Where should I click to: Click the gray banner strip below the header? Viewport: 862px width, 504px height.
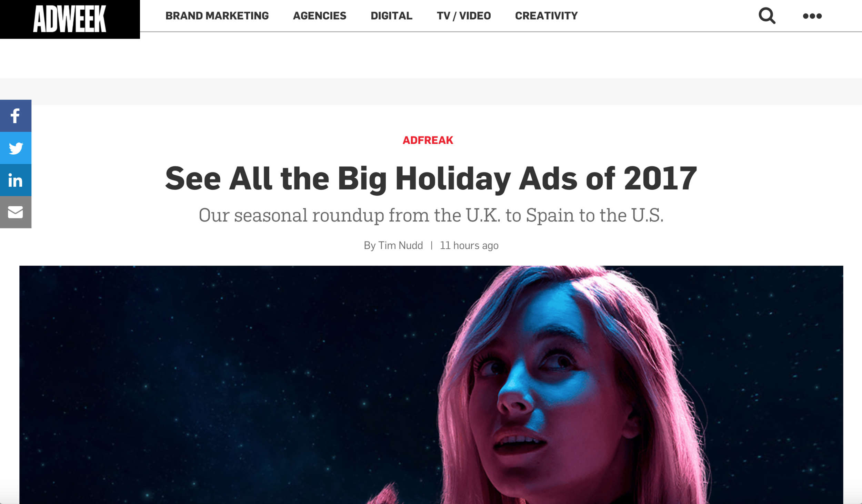[x=431, y=92]
